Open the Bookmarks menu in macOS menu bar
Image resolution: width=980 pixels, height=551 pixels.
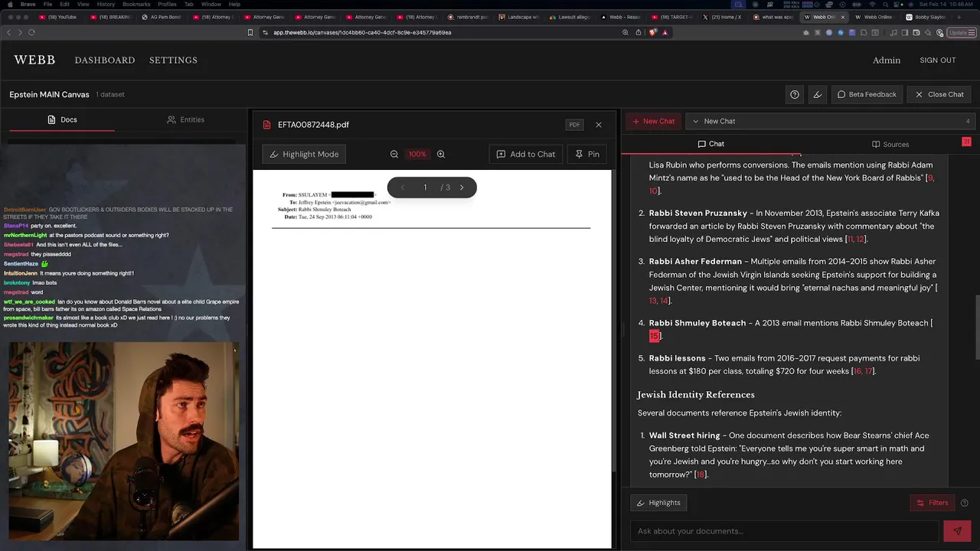point(136,5)
